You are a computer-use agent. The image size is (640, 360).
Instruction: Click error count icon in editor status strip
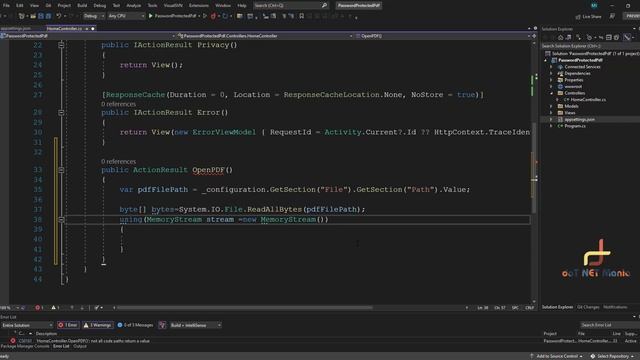(38, 307)
